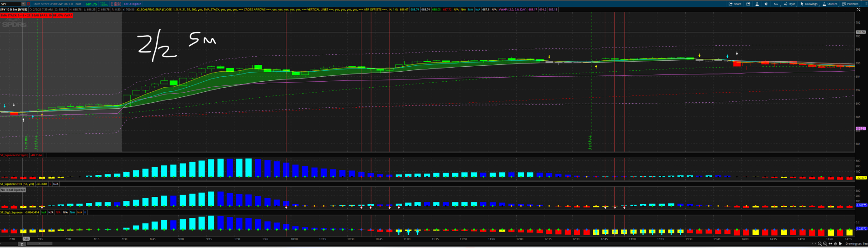The image size is (868, 248).
Task: Click the red EMA STACK status label
Action: point(36,15)
